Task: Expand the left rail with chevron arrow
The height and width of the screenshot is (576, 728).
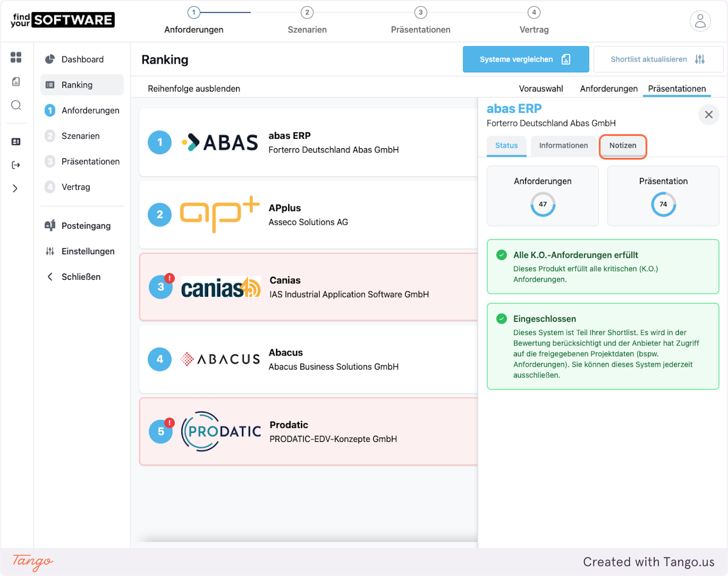Action: (x=16, y=189)
